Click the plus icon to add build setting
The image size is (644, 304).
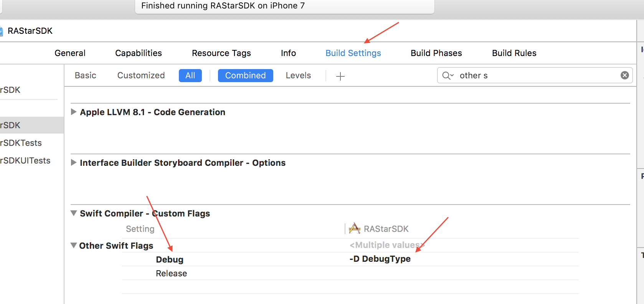[340, 76]
